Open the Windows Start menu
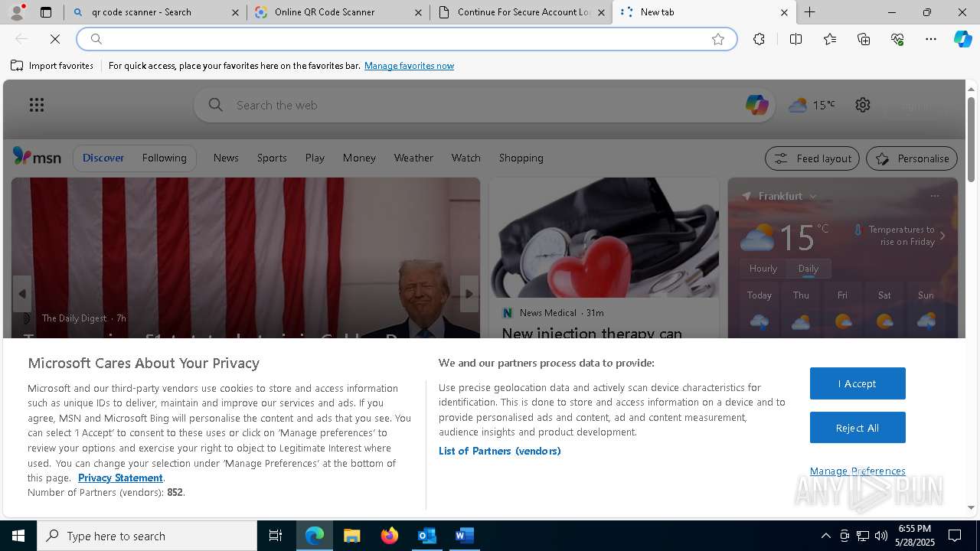The image size is (980, 551). (x=18, y=536)
